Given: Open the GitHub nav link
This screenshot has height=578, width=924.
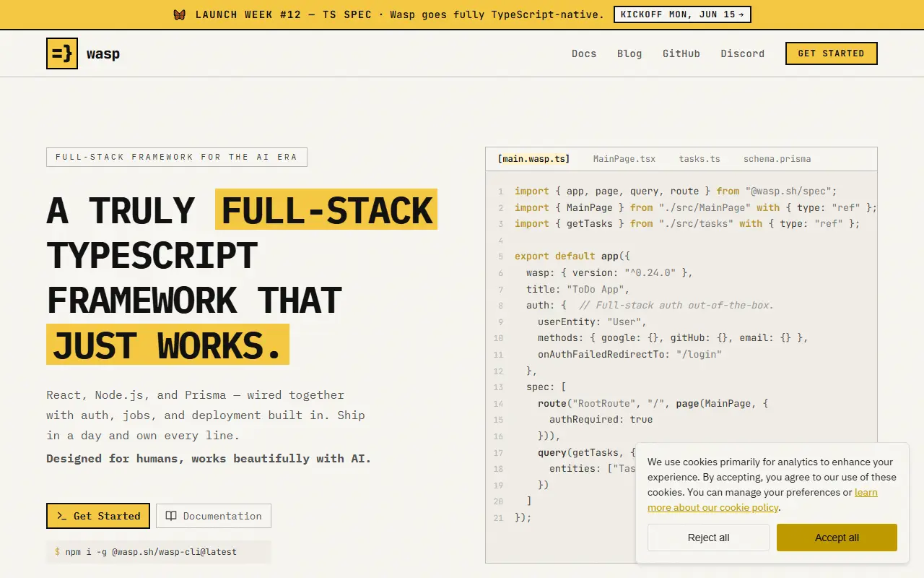Looking at the screenshot, I should point(681,53).
